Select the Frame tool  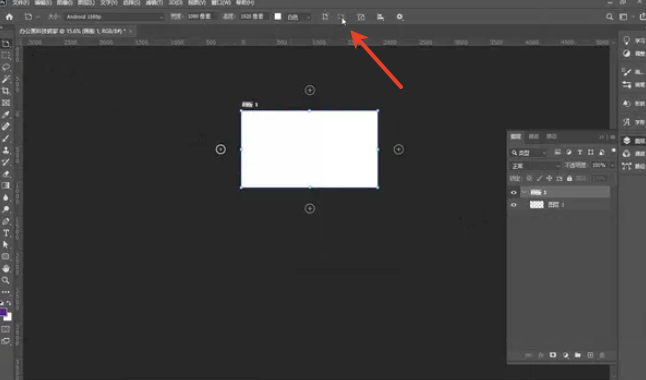tap(6, 103)
